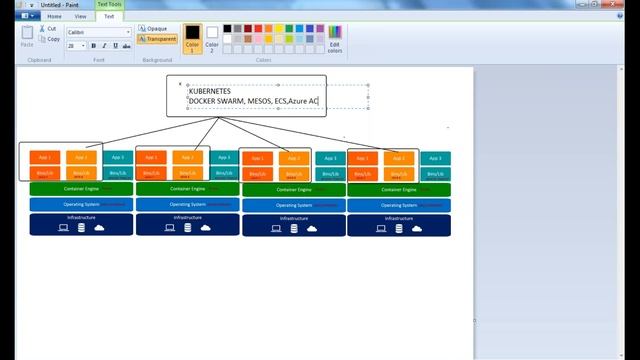
Task: Click the first Container Engine green block
Action: pos(81,189)
